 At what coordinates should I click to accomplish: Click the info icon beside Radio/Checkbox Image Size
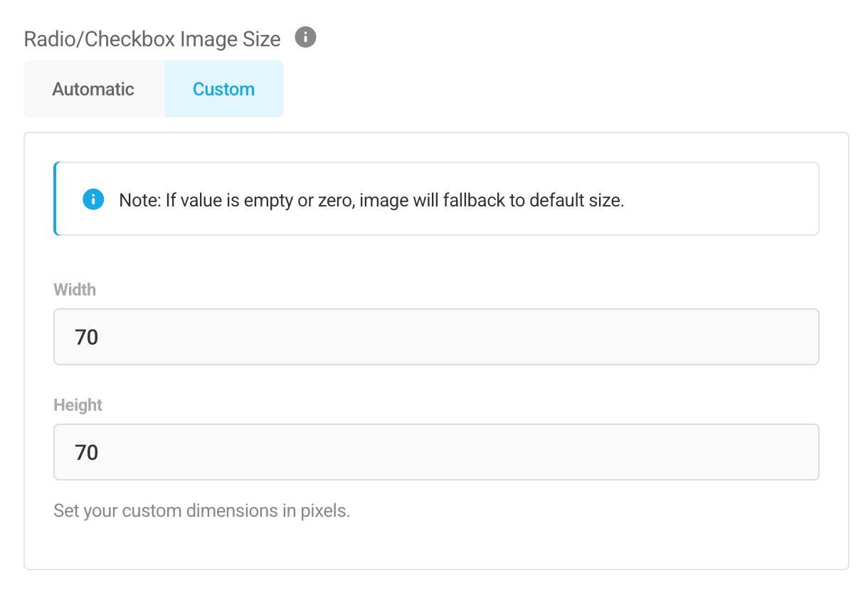pyautogui.click(x=305, y=37)
